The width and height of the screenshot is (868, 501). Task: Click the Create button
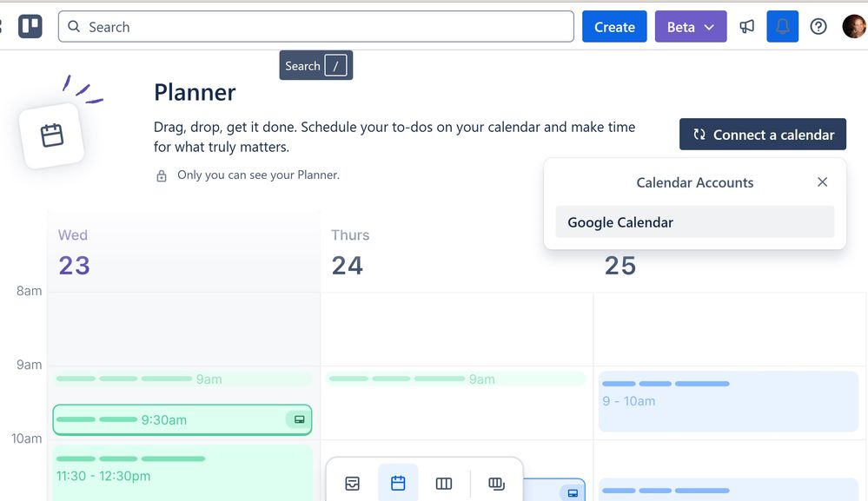[x=614, y=27]
